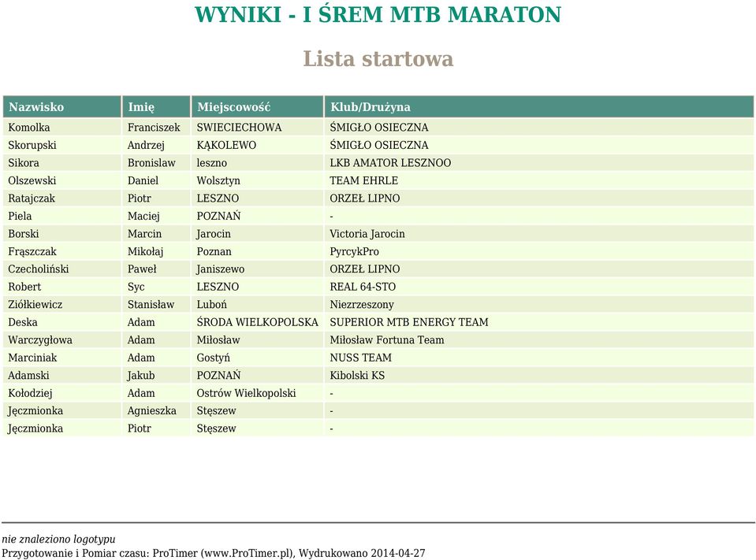
Task: Select the club Kibolski KS
Action: pos(357,376)
